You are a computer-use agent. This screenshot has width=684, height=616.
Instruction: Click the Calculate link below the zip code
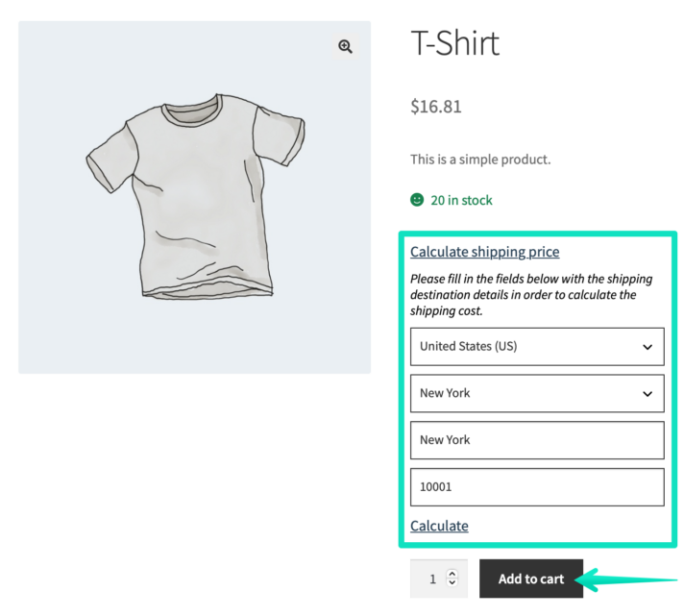click(x=439, y=526)
